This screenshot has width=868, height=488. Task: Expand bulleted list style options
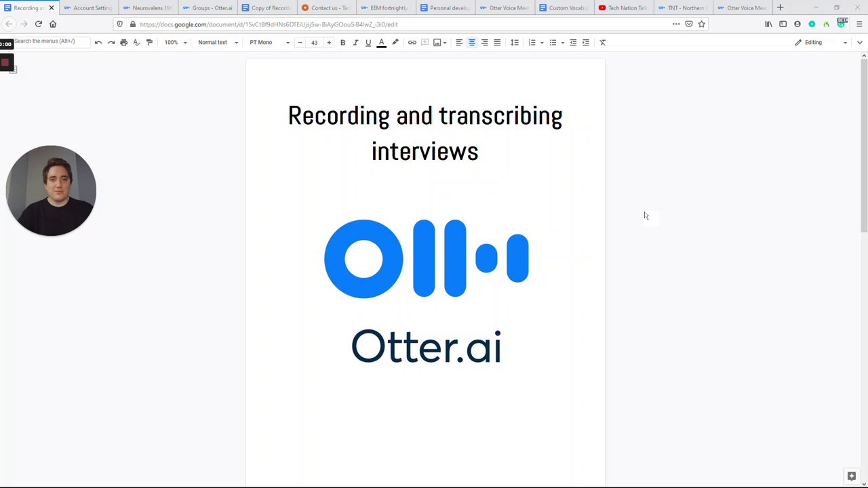pos(562,42)
